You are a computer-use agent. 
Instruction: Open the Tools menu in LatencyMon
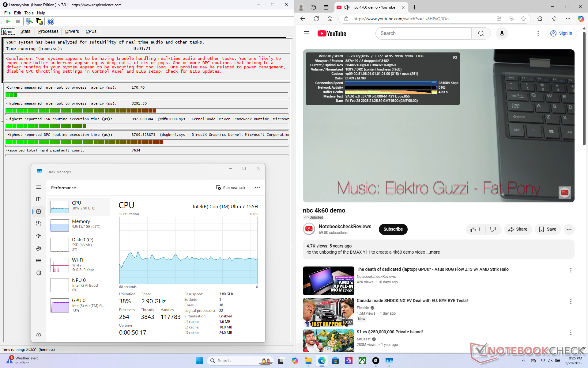click(x=29, y=13)
